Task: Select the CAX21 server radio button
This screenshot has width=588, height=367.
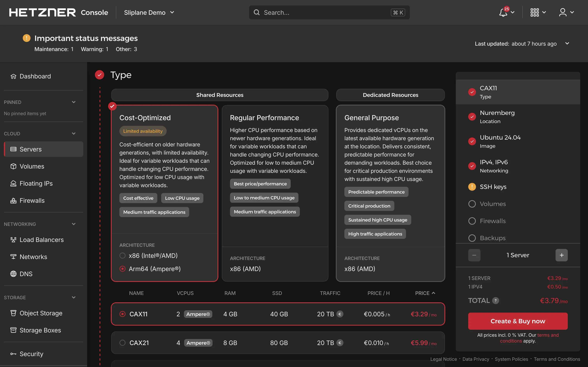Action: pyautogui.click(x=122, y=343)
